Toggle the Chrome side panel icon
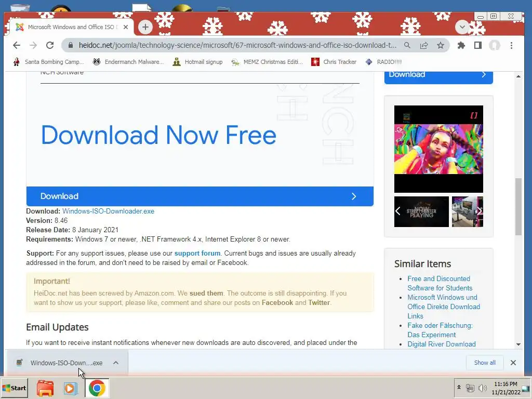532x399 pixels. coord(478,45)
